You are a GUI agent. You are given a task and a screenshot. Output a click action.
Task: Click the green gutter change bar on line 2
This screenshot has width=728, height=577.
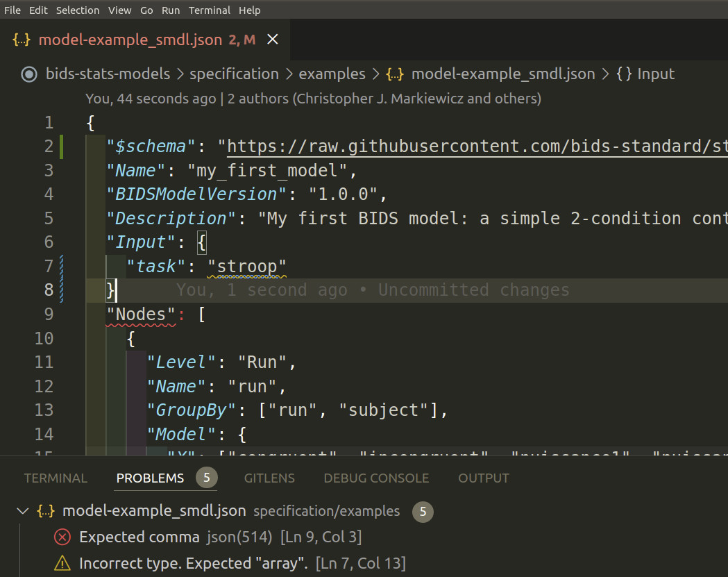61,146
